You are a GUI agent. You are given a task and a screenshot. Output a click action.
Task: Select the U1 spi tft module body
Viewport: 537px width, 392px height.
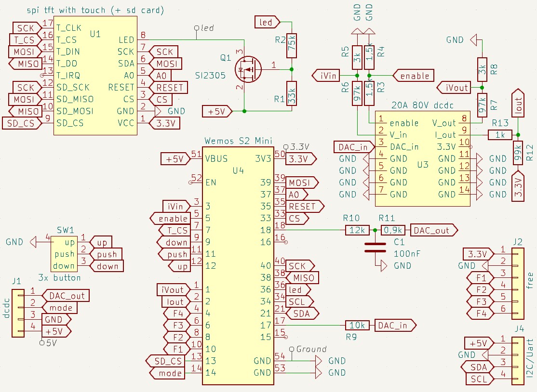point(95,75)
